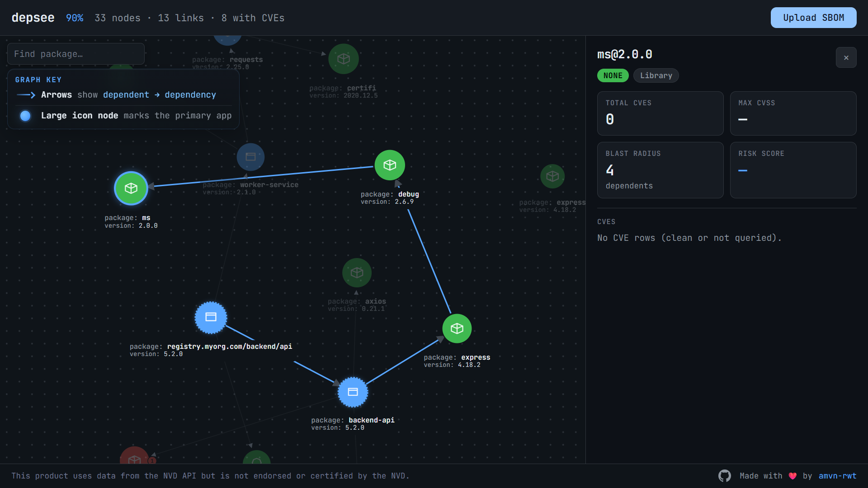Viewport: 868px width, 488px height.
Task: Select the ms package node
Action: [x=131, y=188]
